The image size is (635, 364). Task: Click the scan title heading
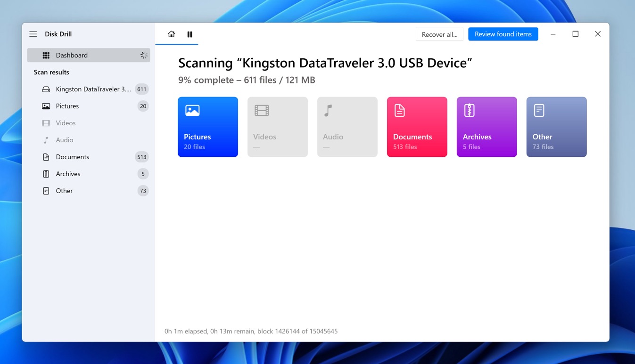(x=325, y=63)
